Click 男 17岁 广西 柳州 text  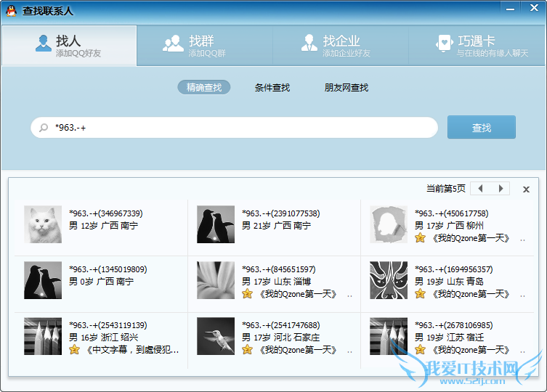tap(450, 226)
